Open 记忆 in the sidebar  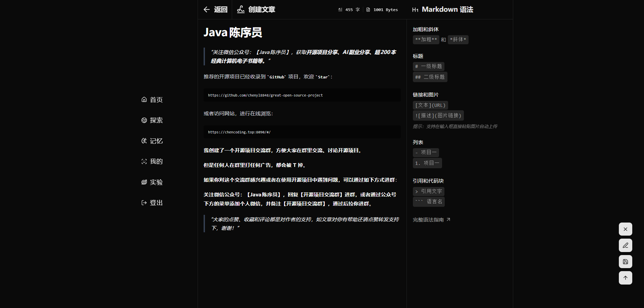point(152,141)
